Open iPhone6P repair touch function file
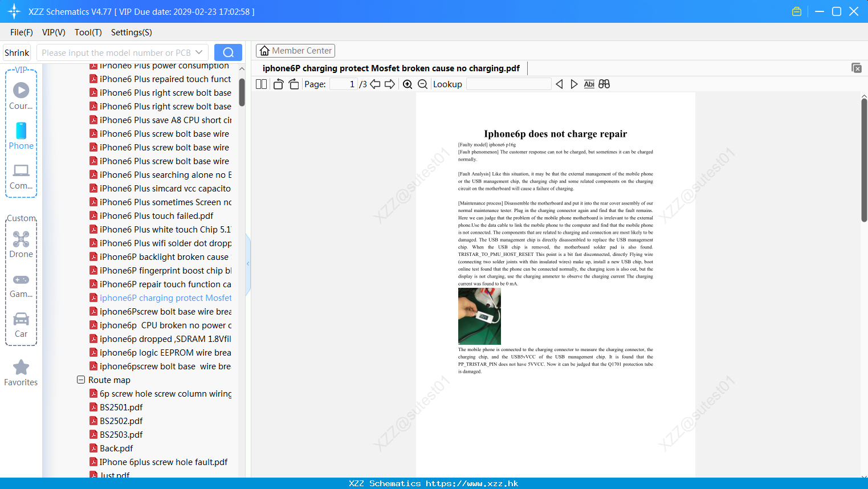The image size is (868, 489). (x=160, y=284)
